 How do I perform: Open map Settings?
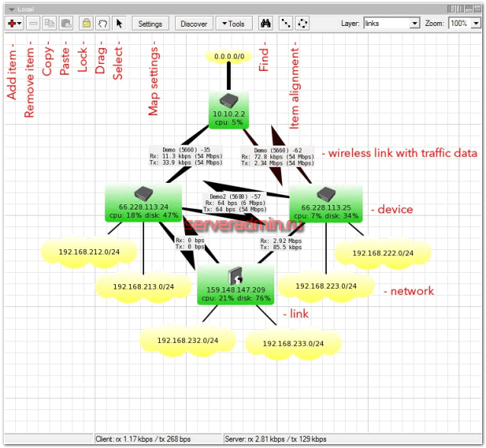pyautogui.click(x=150, y=24)
